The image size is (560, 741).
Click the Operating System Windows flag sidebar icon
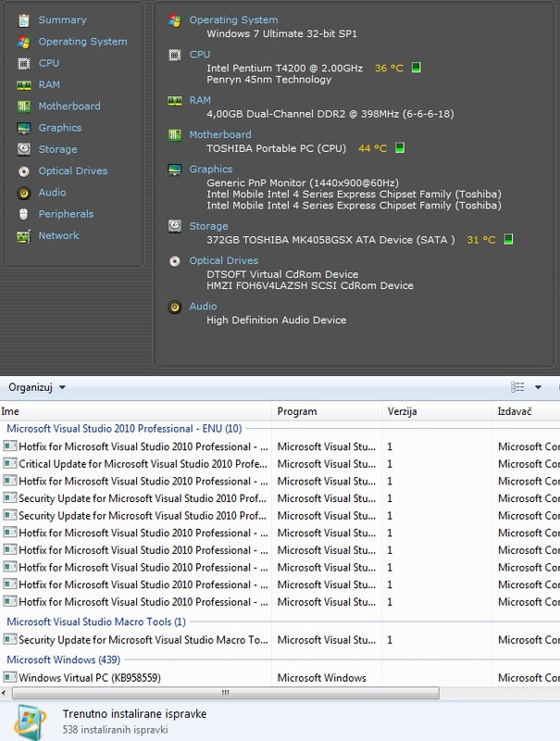point(24,42)
